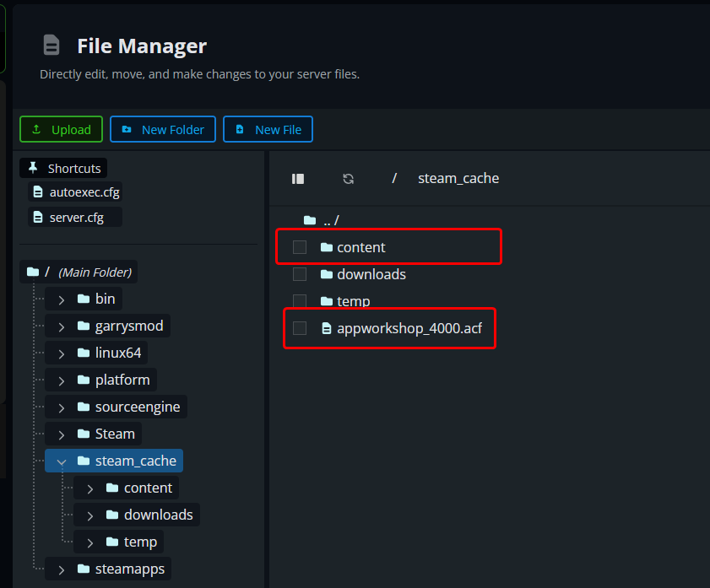Tick the appworkshop_4000.acf checkbox

tap(300, 328)
